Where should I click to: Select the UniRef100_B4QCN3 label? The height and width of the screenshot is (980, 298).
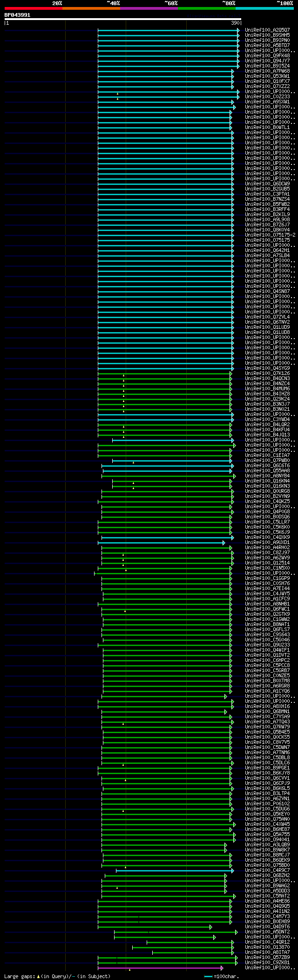(267, 378)
